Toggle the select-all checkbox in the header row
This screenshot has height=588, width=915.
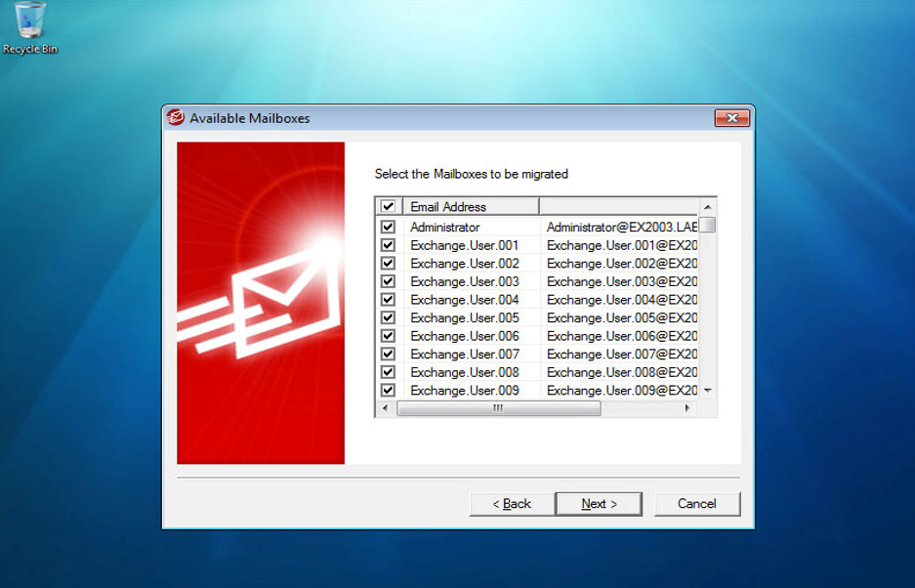(x=388, y=206)
